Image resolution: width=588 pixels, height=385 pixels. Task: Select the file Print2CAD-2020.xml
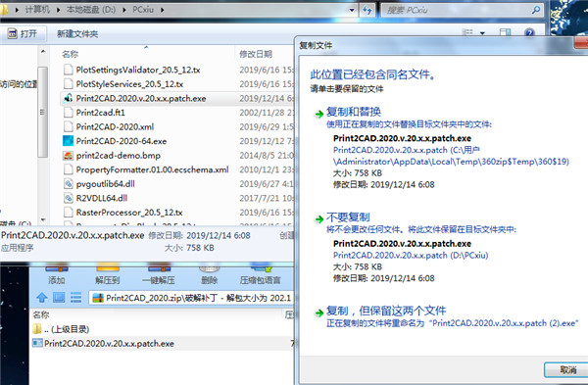point(115,126)
